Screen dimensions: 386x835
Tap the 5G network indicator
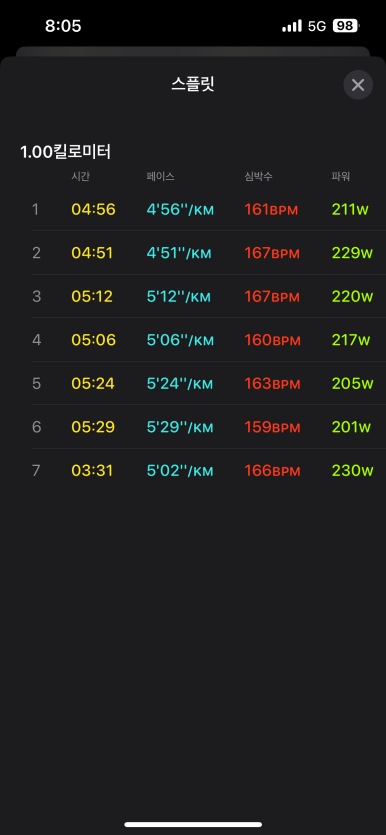click(317, 26)
